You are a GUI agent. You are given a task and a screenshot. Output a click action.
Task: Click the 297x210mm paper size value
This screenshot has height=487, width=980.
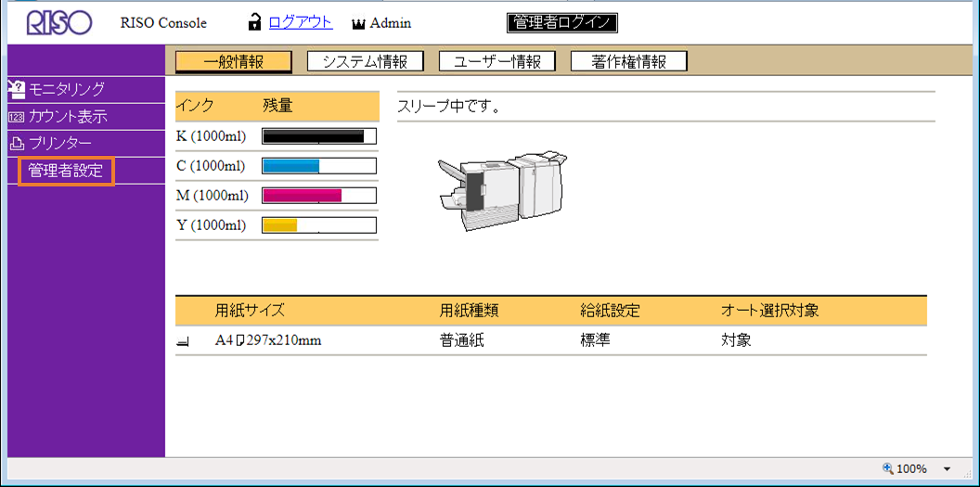coord(284,341)
